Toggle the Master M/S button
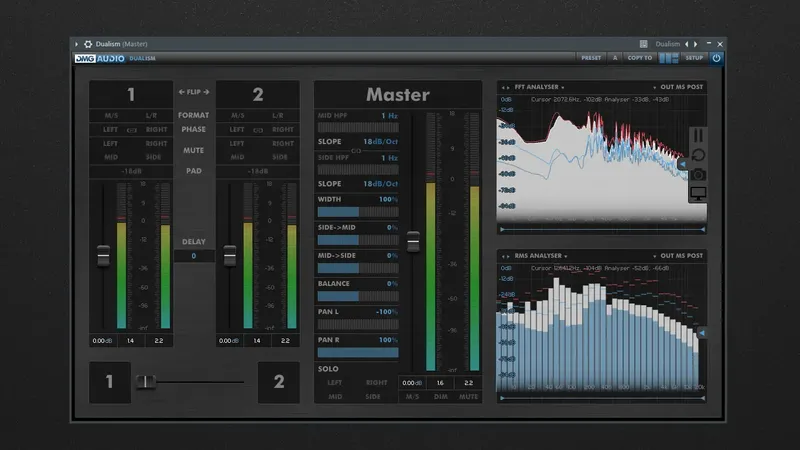This screenshot has height=450, width=800. (x=412, y=397)
